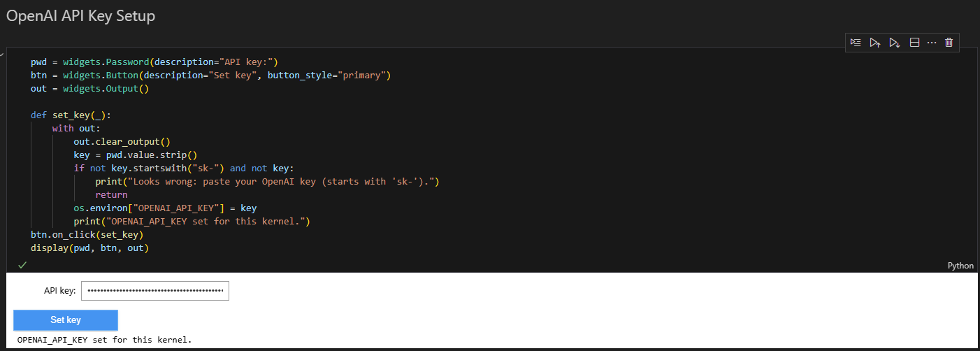Place cursor on 'btn.on_click(set_key)' line
The image size is (980, 351).
click(x=87, y=234)
